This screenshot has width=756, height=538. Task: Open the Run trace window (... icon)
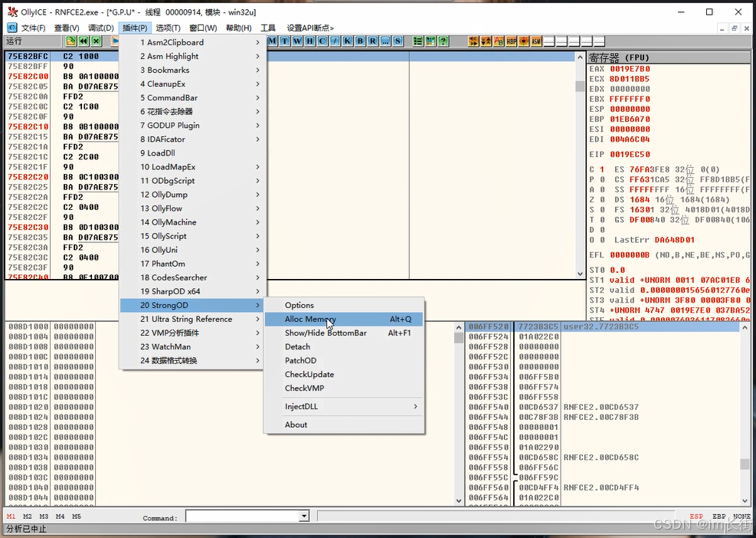coord(385,41)
